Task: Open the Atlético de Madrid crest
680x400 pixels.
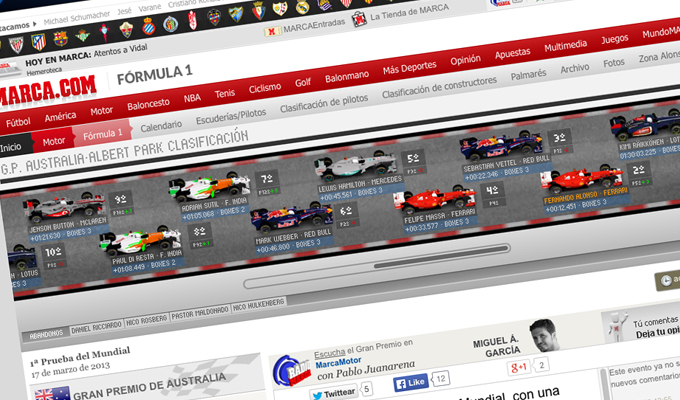Action: (x=39, y=42)
